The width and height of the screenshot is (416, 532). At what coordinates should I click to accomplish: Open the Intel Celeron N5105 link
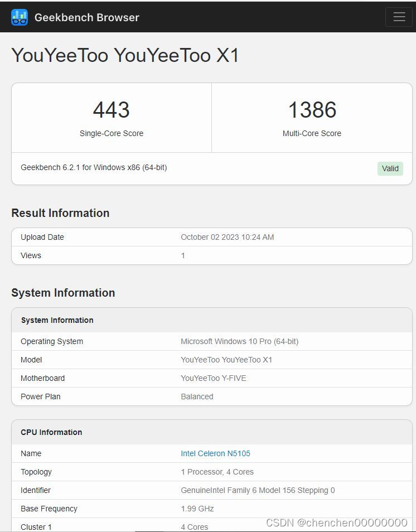215,453
